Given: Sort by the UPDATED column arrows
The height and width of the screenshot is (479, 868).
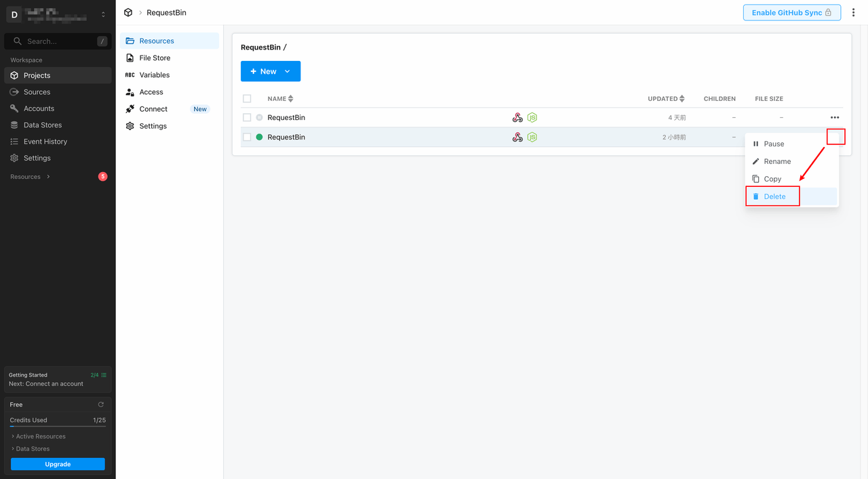Looking at the screenshot, I should coord(682,99).
